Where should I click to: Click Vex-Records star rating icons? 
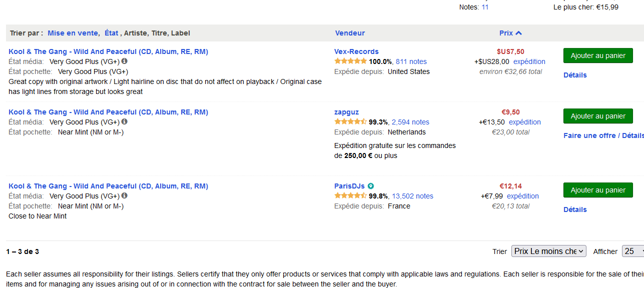[x=350, y=61]
